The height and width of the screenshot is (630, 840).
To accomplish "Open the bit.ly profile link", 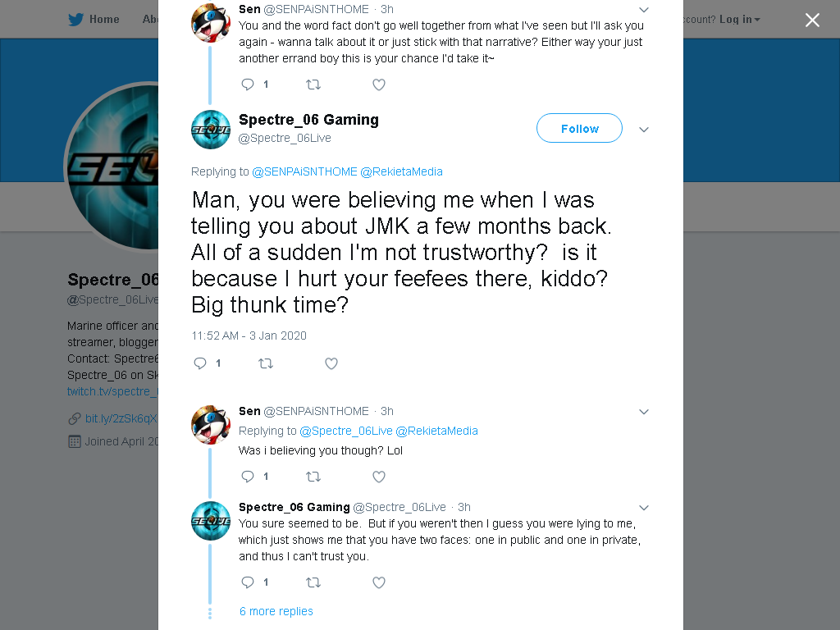I will (120, 418).
